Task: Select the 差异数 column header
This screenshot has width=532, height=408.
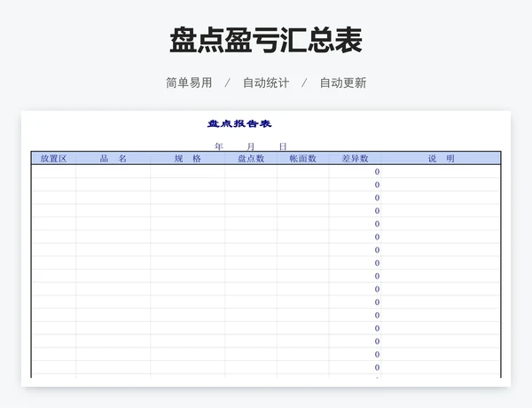Action: [x=355, y=159]
